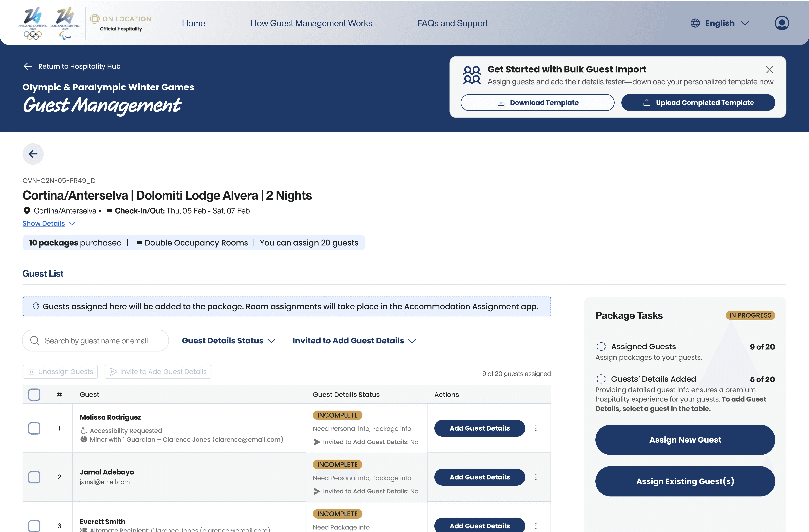Click the IN PROGRESS status badge
The height and width of the screenshot is (532, 809).
(x=750, y=315)
